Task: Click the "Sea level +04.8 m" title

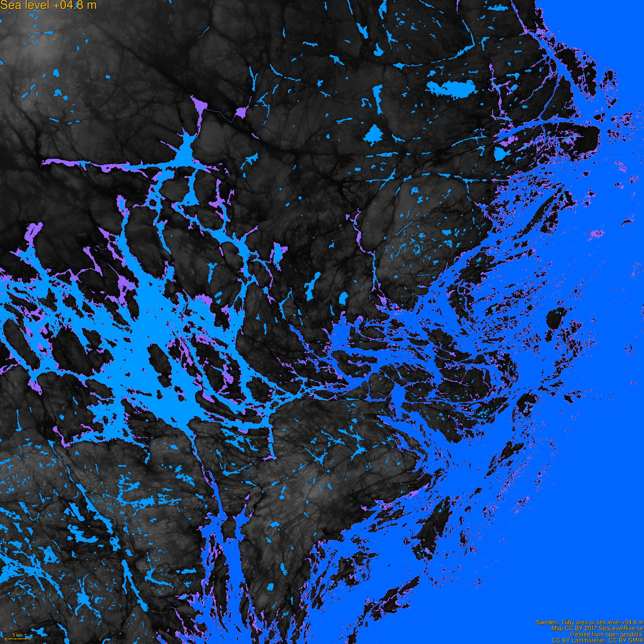Action: tap(48, 5)
